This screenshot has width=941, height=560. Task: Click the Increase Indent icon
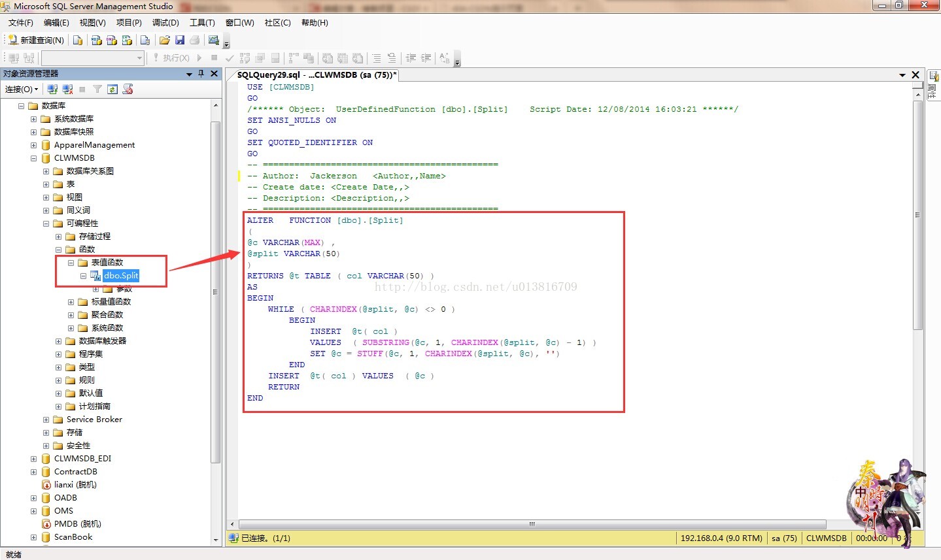426,58
